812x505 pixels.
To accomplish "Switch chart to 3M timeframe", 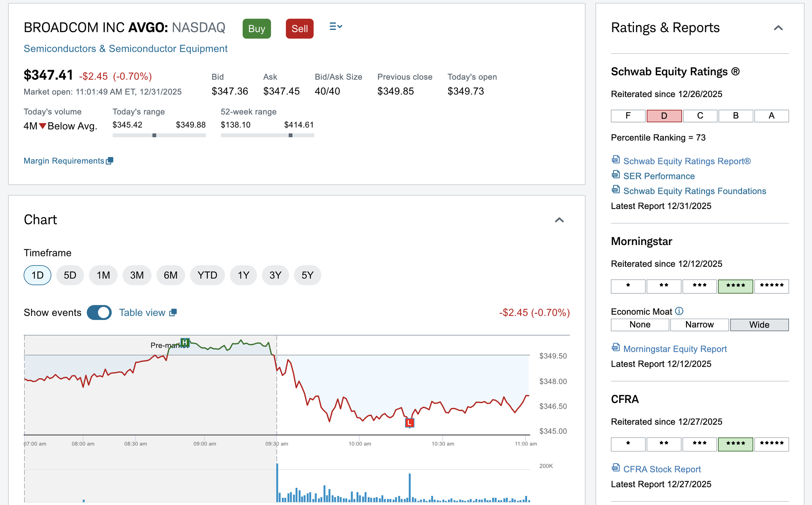I will coord(137,275).
